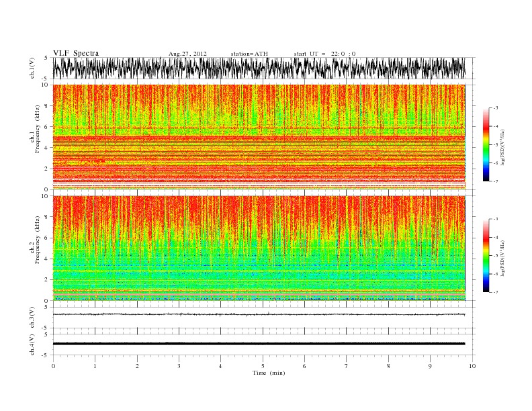This screenshot has height=411, width=532.
Task: Click time axis tick label "7"
Action: click(x=347, y=366)
